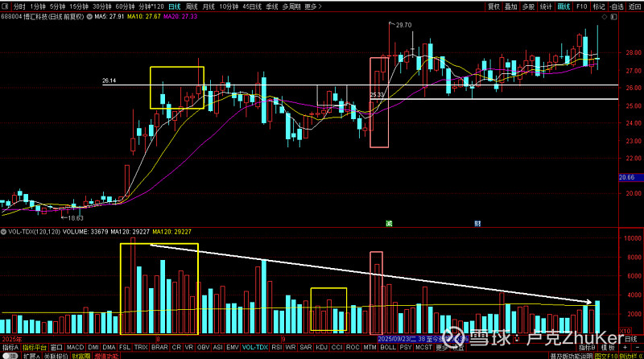Switch indicator to DMI
Screen dimensions: 644x359
click(x=93, y=348)
